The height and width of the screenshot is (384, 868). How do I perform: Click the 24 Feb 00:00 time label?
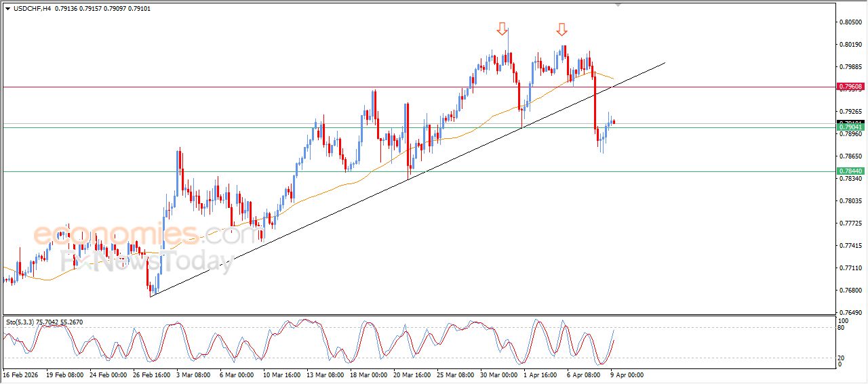(x=108, y=375)
